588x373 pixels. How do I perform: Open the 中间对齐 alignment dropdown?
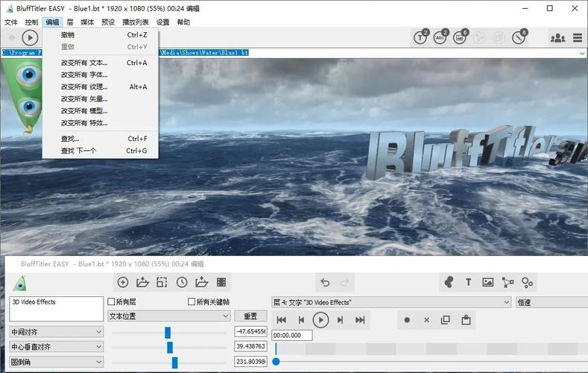click(x=56, y=332)
